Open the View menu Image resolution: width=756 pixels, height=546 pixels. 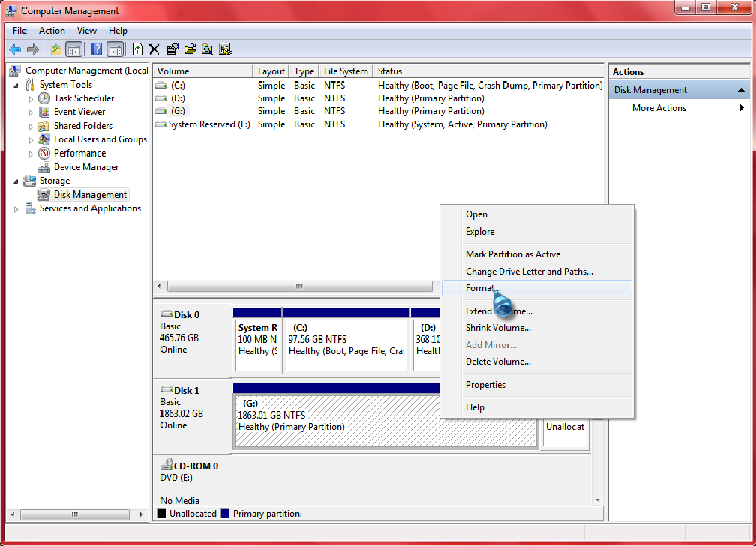click(87, 31)
